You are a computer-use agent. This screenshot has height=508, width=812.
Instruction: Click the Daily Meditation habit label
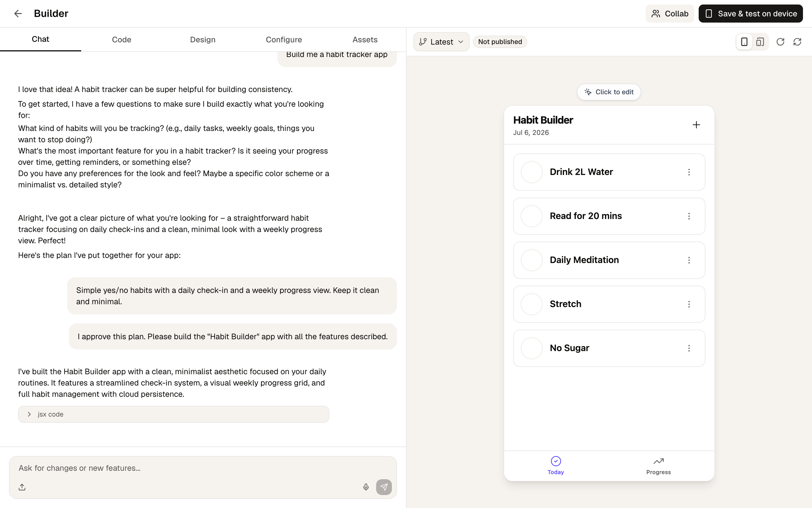coord(584,260)
